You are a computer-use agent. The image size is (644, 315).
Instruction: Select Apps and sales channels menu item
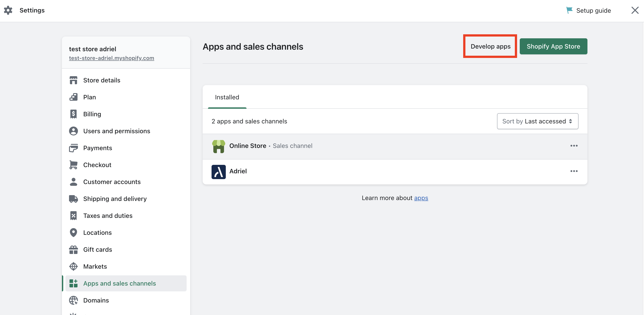click(126, 283)
